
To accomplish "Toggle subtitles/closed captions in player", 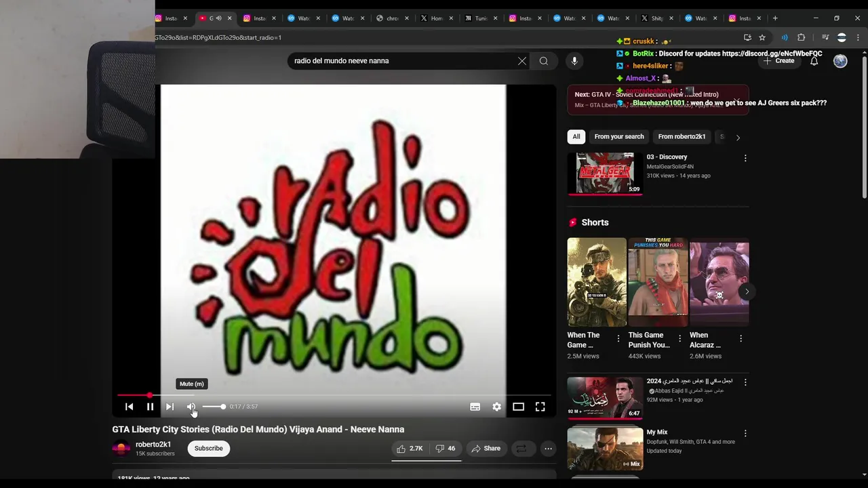I will pyautogui.click(x=475, y=407).
